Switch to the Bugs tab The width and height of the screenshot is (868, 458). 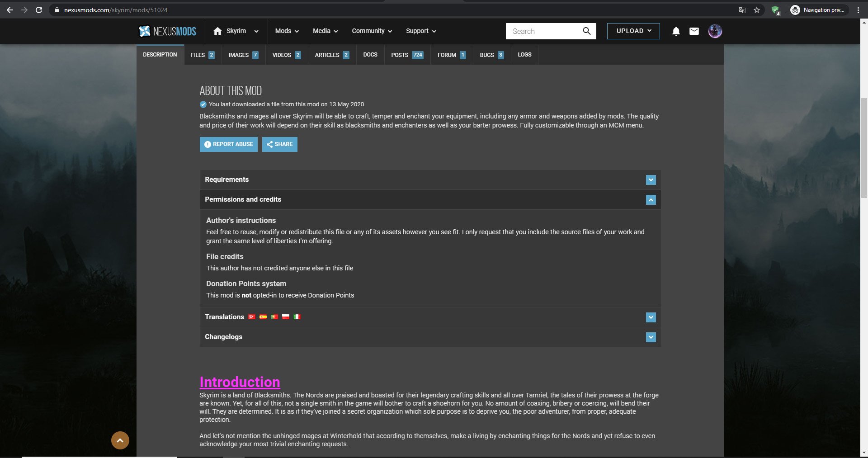point(492,55)
